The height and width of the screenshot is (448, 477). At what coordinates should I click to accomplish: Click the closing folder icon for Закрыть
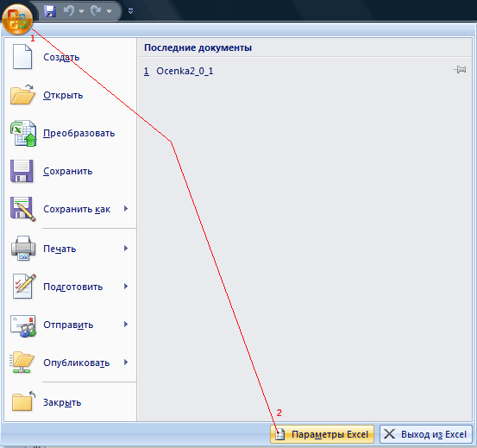tap(23, 401)
